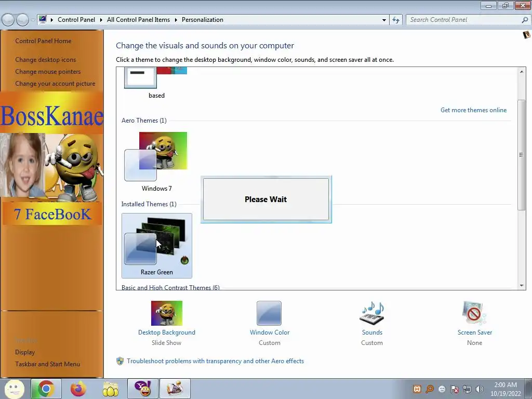Click the search magnifier icon
This screenshot has width=532, height=399.
pos(525,20)
